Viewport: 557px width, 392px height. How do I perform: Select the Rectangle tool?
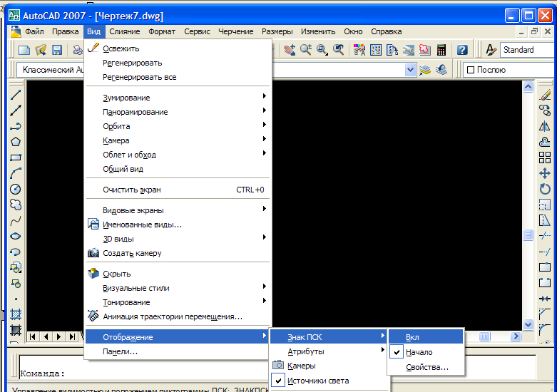tap(16, 158)
